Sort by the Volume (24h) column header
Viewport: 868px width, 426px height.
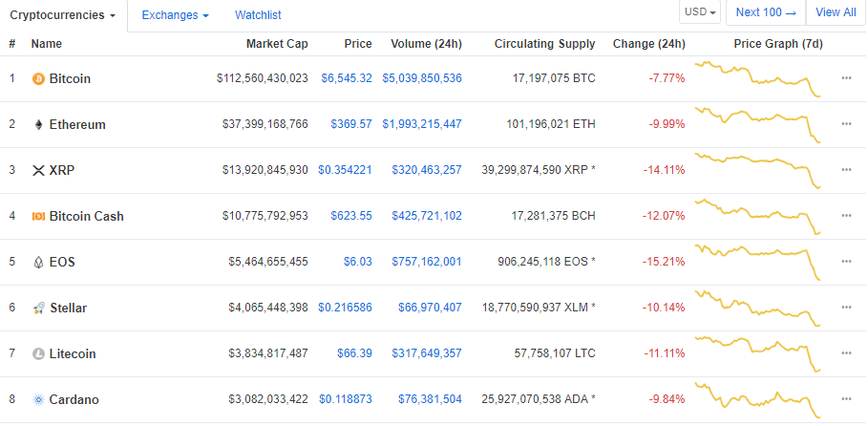click(x=426, y=44)
